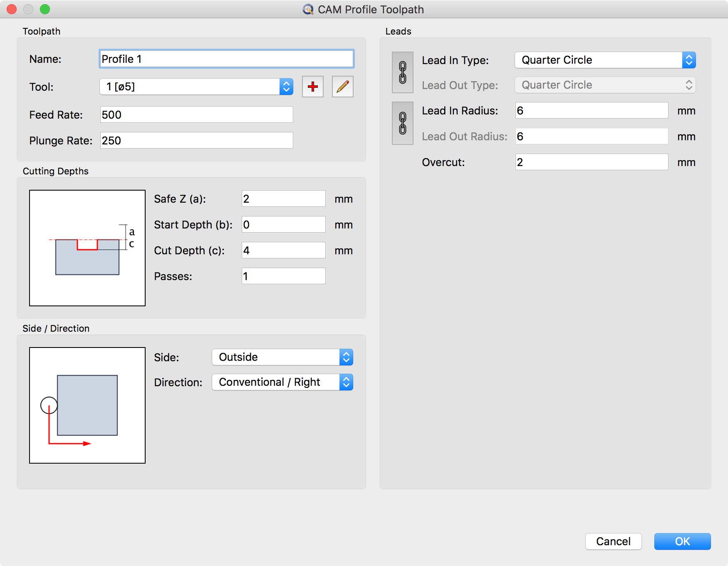Click the Overcut input field
The image size is (728, 566).
(591, 162)
